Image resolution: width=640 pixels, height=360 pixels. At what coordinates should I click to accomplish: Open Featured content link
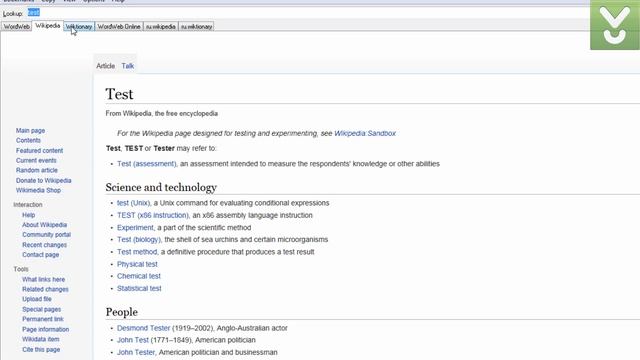point(39,151)
